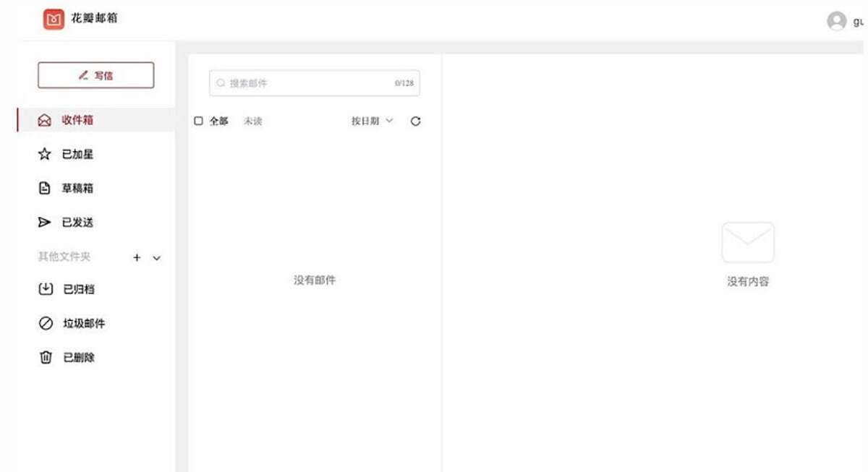The width and height of the screenshot is (868, 472).
Task: Open the 按日期 sort dropdown
Action: (372, 121)
